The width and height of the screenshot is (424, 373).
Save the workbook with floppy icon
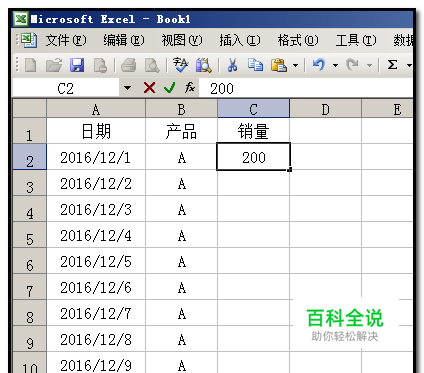[x=77, y=65]
